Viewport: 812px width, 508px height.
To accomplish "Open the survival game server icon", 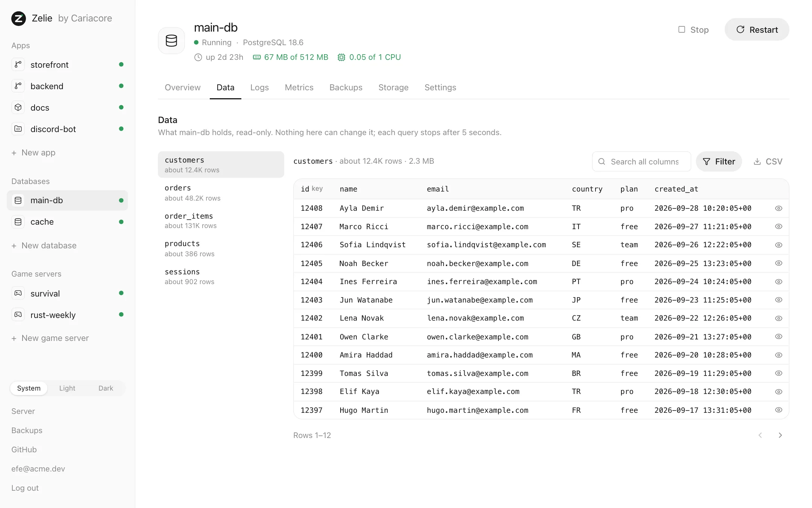I will click(18, 294).
